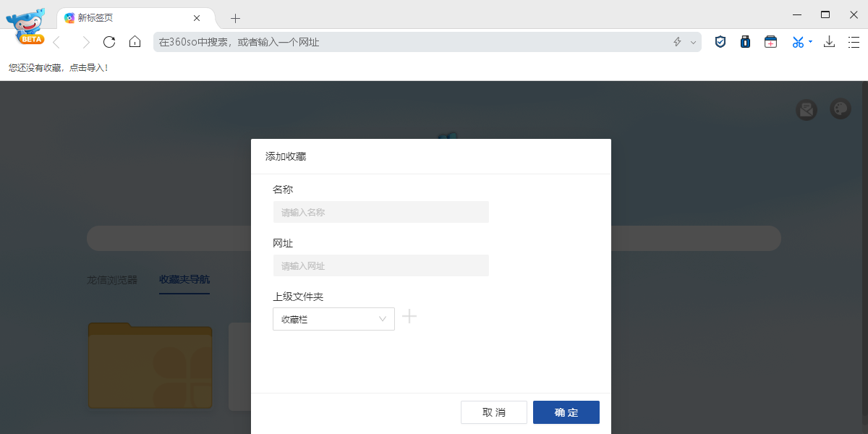Switch to the 龙信浏览器 tab
Screen dimensions: 868x434
point(112,280)
